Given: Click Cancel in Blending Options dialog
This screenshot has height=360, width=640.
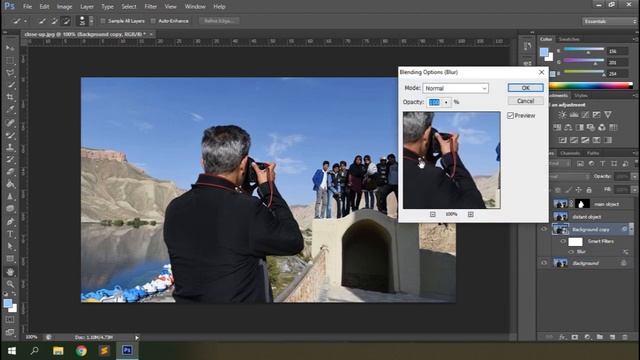Looking at the screenshot, I should 525,101.
